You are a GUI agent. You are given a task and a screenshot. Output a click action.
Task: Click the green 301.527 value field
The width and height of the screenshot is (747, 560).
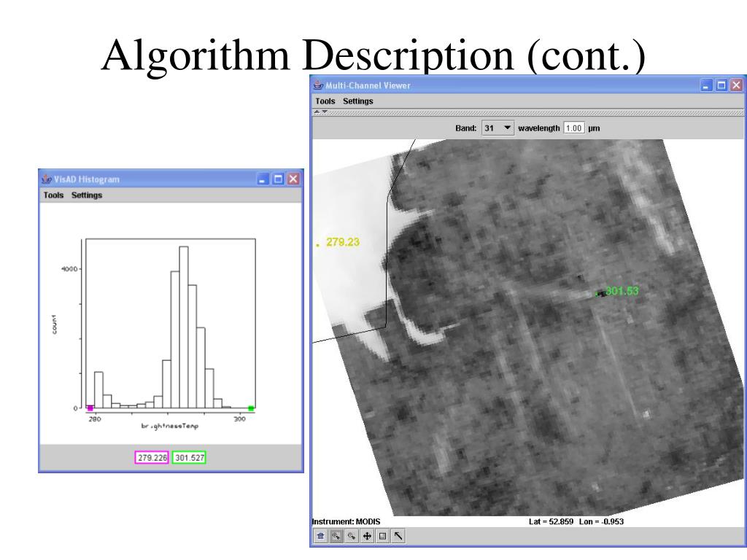(189, 458)
